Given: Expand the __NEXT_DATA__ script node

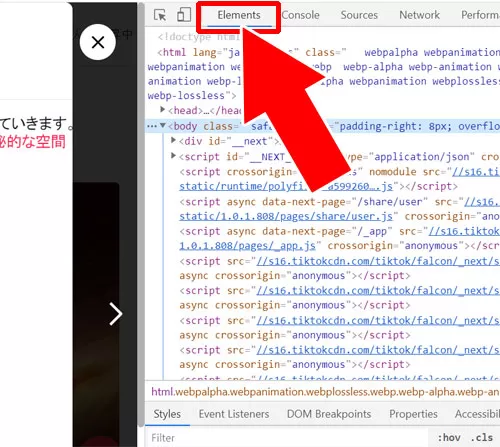Looking at the screenshot, I should (x=173, y=155).
